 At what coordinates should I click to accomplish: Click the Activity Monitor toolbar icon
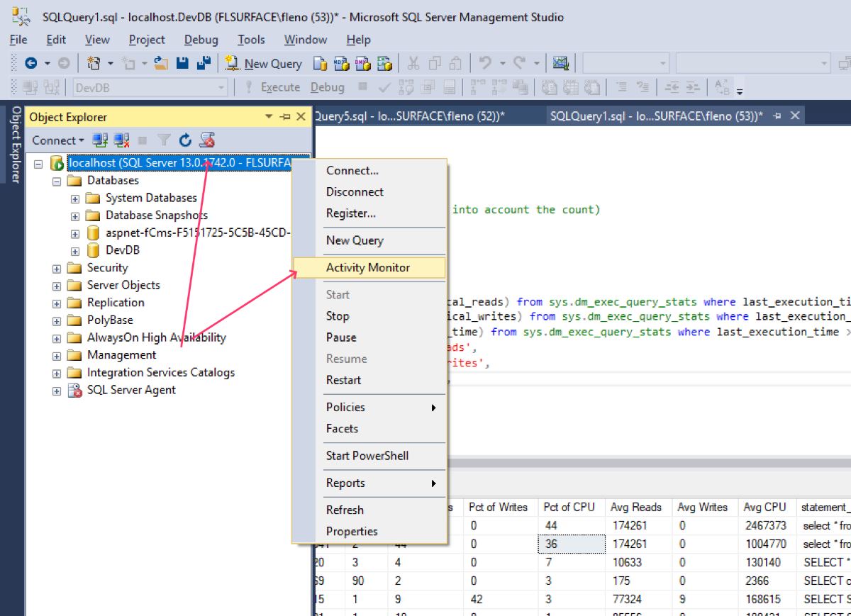pyautogui.click(x=561, y=63)
